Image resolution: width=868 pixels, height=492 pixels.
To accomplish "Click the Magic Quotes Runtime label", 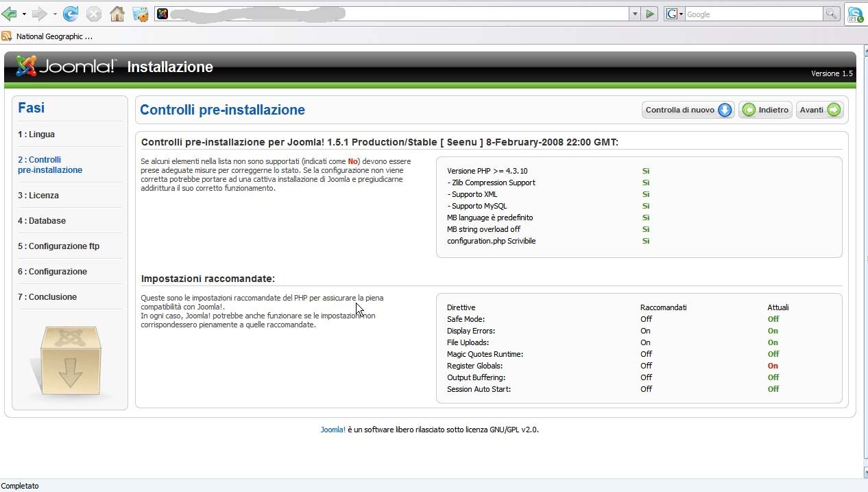I will pos(485,354).
